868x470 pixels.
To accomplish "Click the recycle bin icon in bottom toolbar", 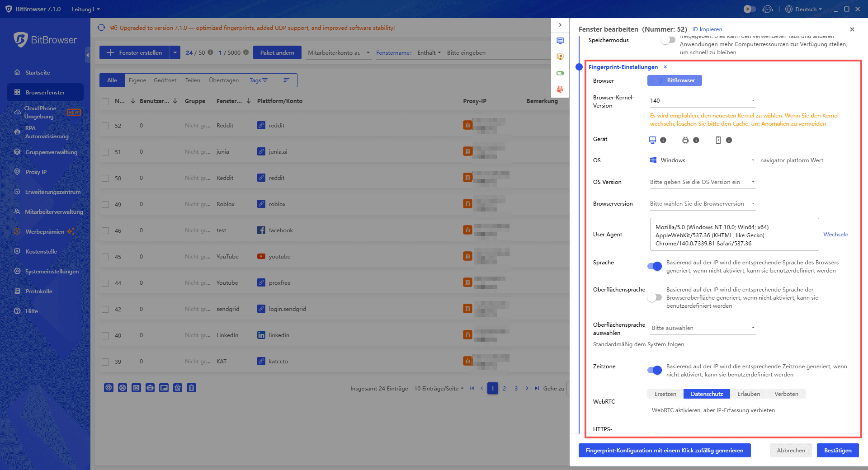I will [x=178, y=388].
